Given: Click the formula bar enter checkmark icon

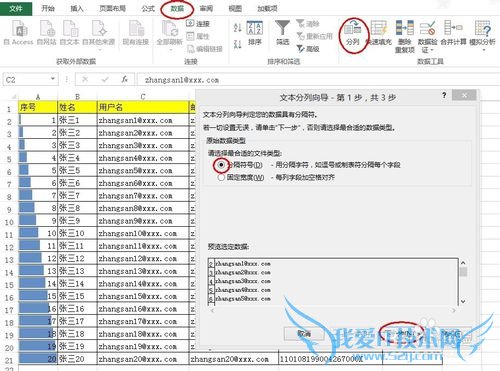Looking at the screenshot, I should [x=105, y=79].
